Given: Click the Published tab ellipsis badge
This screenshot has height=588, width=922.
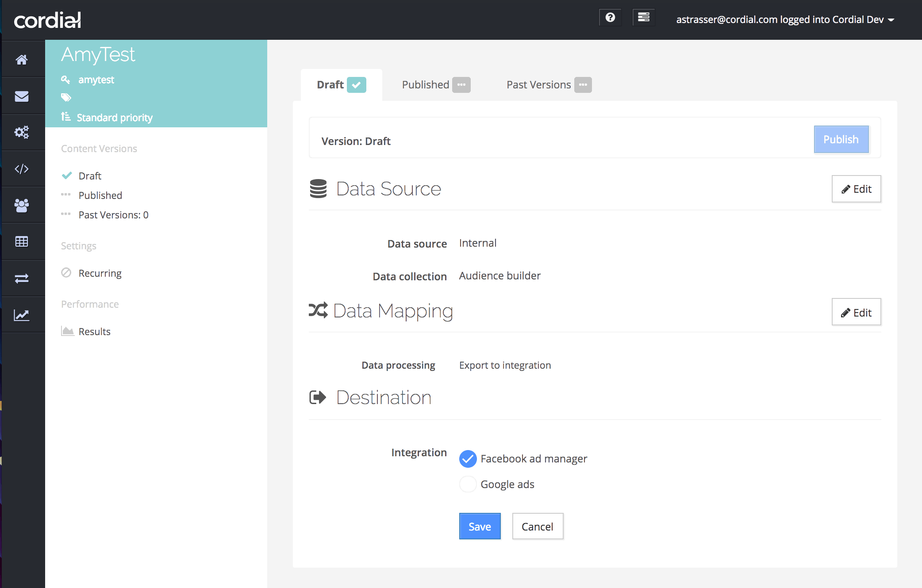Looking at the screenshot, I should tap(461, 84).
